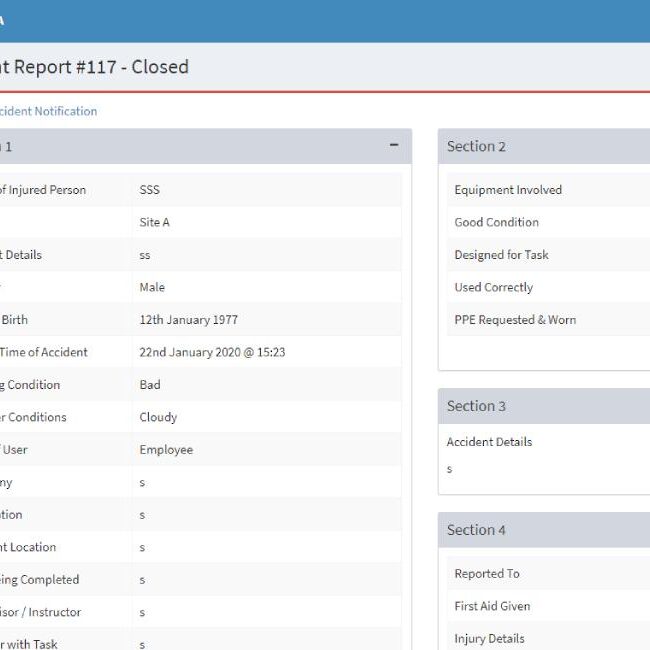Screen dimensions: 650x650
Task: Click the Equipment Involved row
Action: [508, 190]
